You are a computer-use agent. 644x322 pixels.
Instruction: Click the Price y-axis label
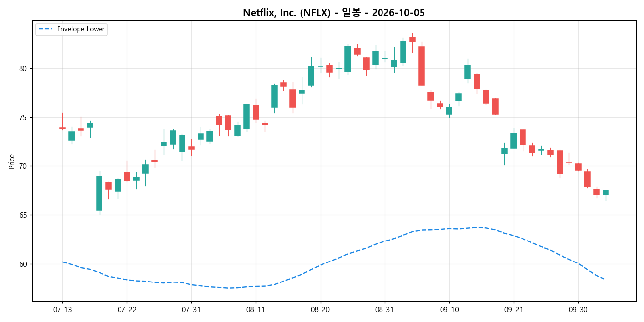(12, 161)
